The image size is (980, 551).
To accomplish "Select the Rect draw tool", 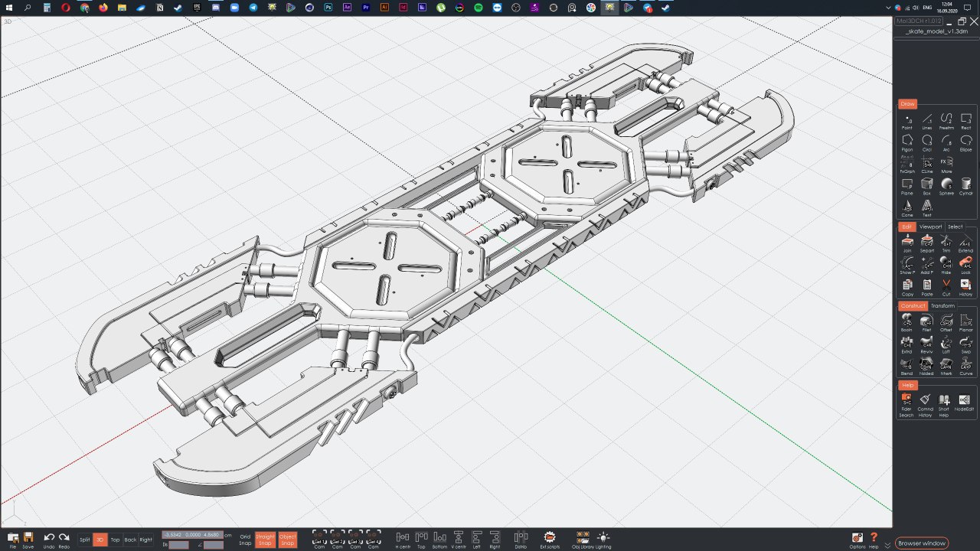I will click(x=965, y=121).
